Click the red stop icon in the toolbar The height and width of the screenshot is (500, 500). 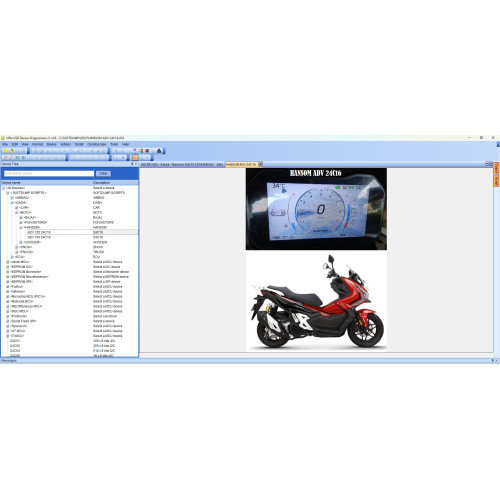(x=147, y=151)
